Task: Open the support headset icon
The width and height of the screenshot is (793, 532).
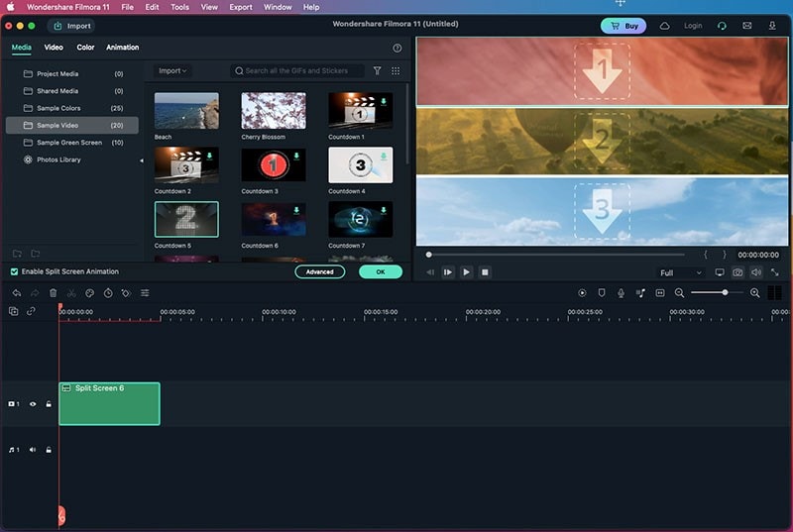Action: [722, 26]
